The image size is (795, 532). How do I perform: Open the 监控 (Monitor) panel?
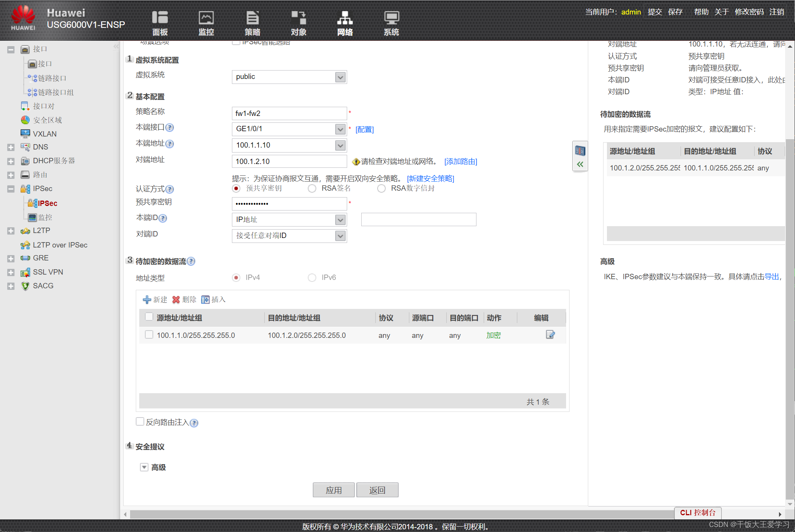pos(204,21)
